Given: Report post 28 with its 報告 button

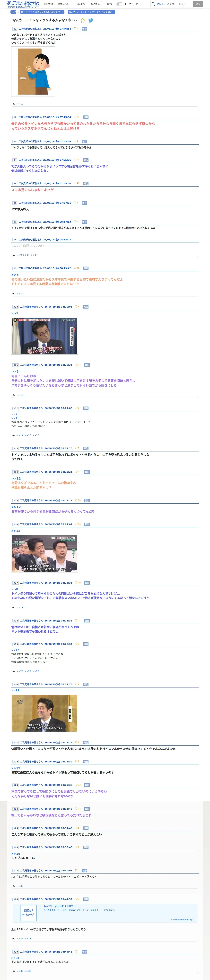Looking at the screenshot, I should [86, 899].
